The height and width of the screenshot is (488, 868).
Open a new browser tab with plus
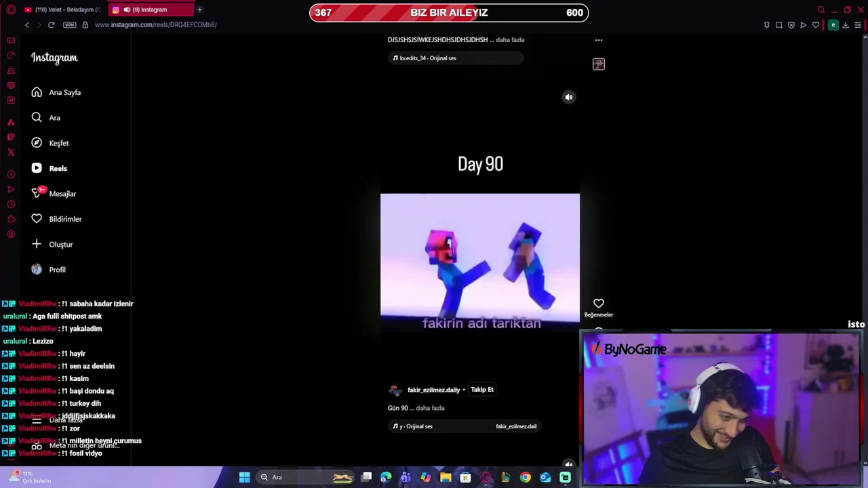coord(199,9)
